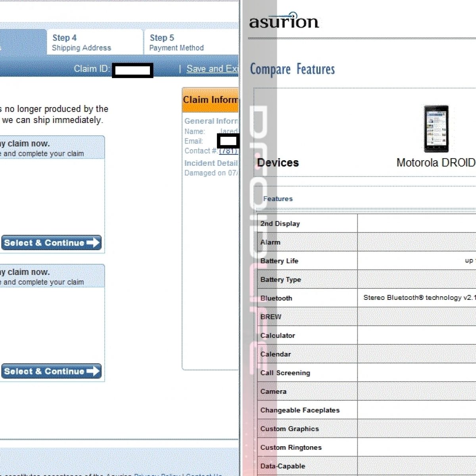Select the Features section header
476x476 pixels.
point(278,199)
